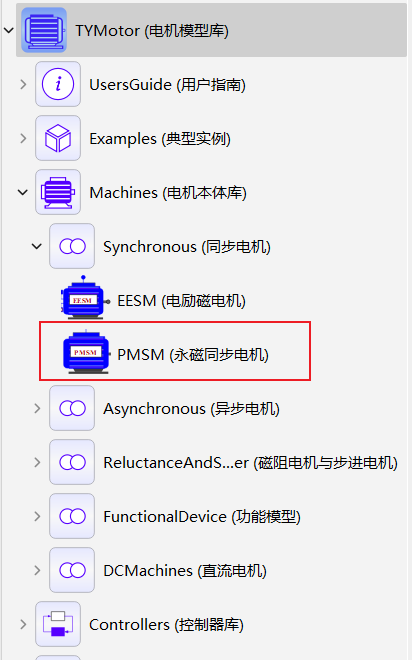The image size is (412, 660).
Task: Select the EESM (电励磁电机) item label
Action: click(181, 301)
